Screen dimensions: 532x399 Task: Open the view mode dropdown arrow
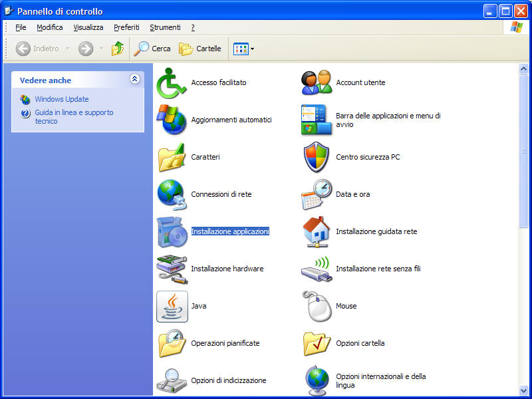[252, 49]
